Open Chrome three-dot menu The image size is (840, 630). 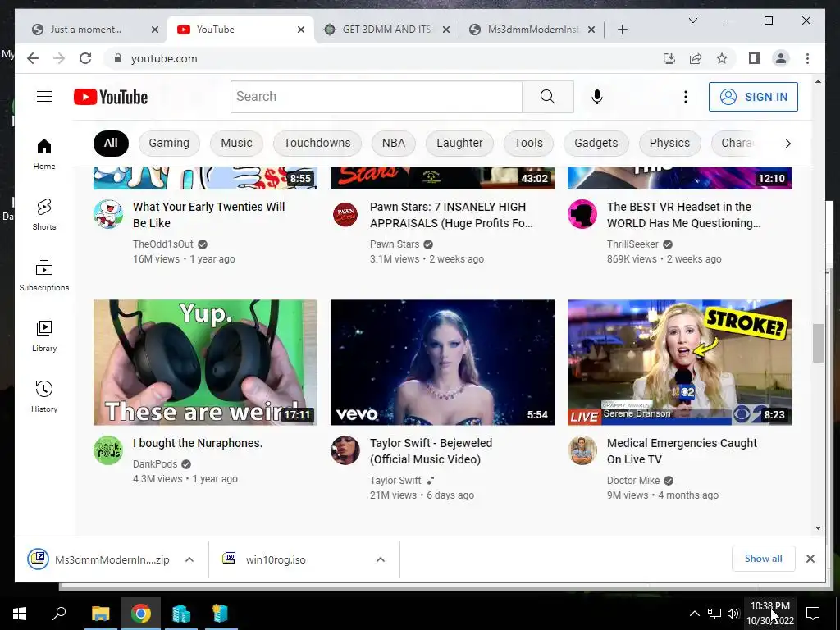pos(807,58)
